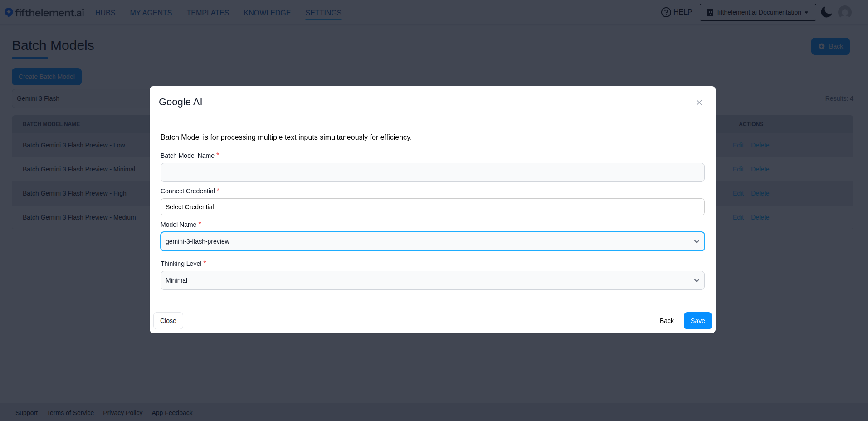The width and height of the screenshot is (868, 421).
Task: Click the fifthelement.ai logo
Action: point(44,13)
